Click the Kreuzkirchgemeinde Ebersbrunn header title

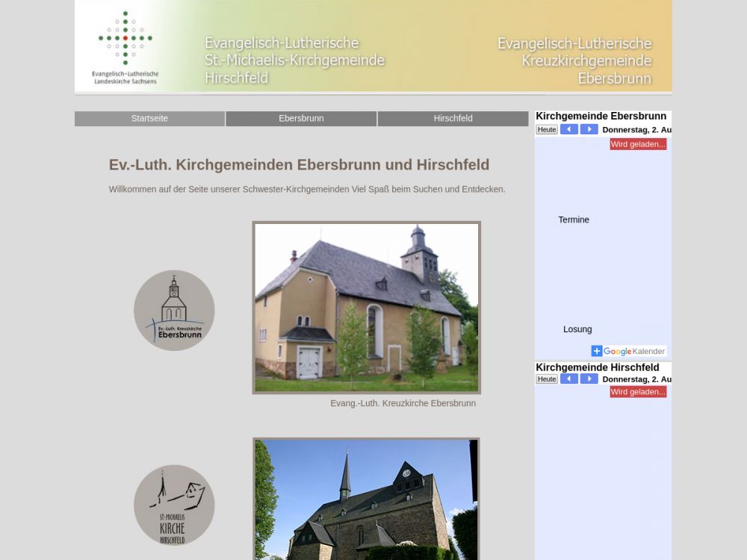pos(574,60)
